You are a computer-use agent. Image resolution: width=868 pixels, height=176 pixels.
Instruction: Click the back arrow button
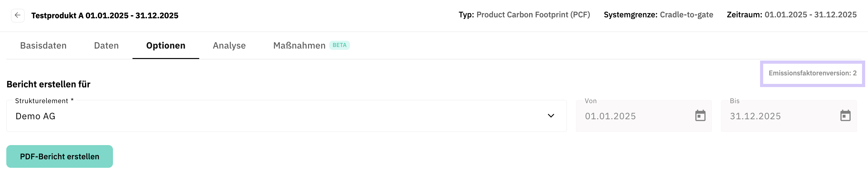(18, 15)
